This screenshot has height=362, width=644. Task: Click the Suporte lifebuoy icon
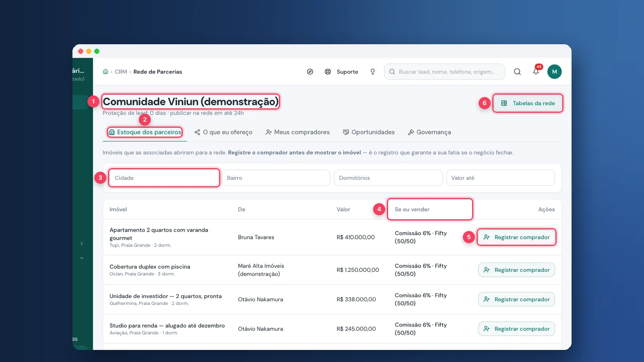pyautogui.click(x=328, y=72)
